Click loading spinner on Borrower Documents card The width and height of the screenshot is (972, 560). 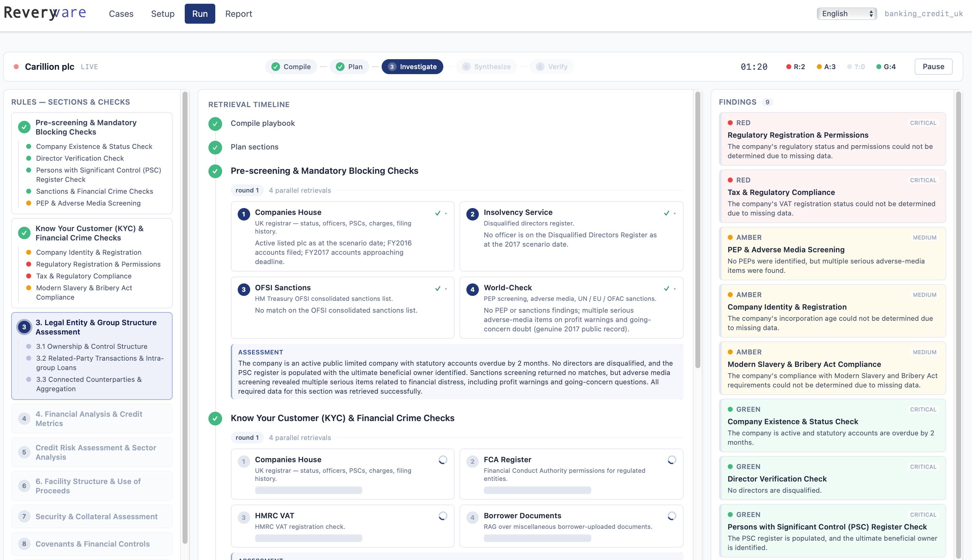[672, 516]
